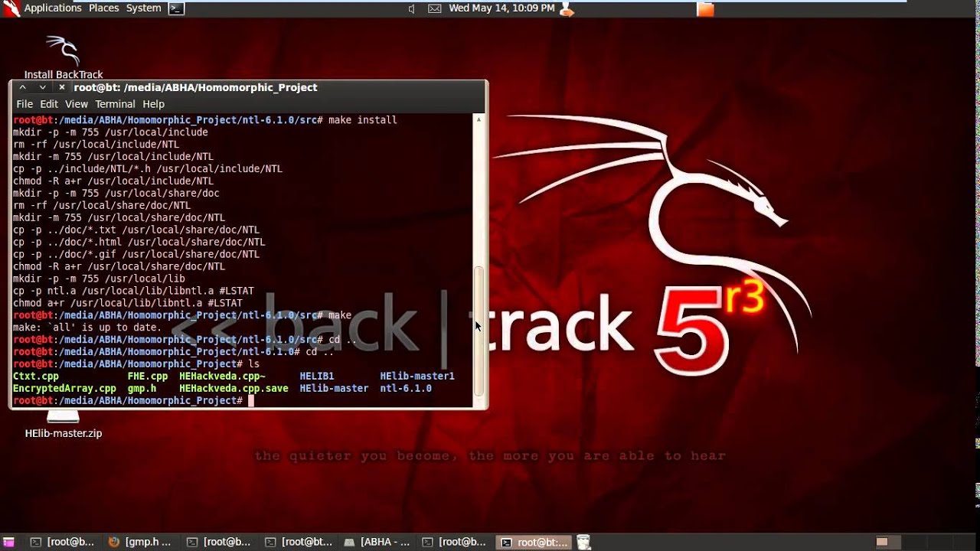Click the 'make install' command text

pyautogui.click(x=363, y=120)
